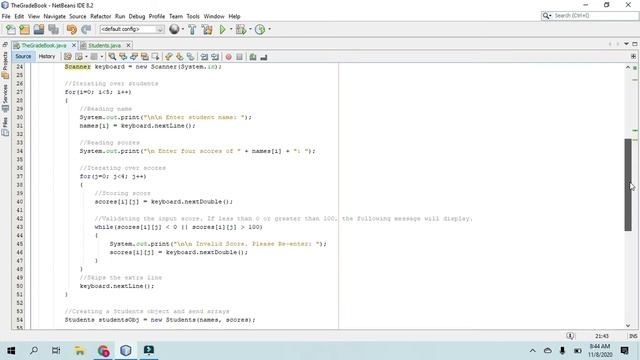Select the TheGradeBook.java tab
Image resolution: width=640 pixels, height=360 pixels.
pyautogui.click(x=44, y=45)
